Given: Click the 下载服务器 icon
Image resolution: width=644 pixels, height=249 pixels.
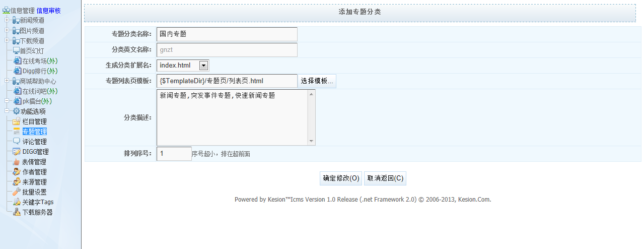Looking at the screenshot, I should pos(17,212).
